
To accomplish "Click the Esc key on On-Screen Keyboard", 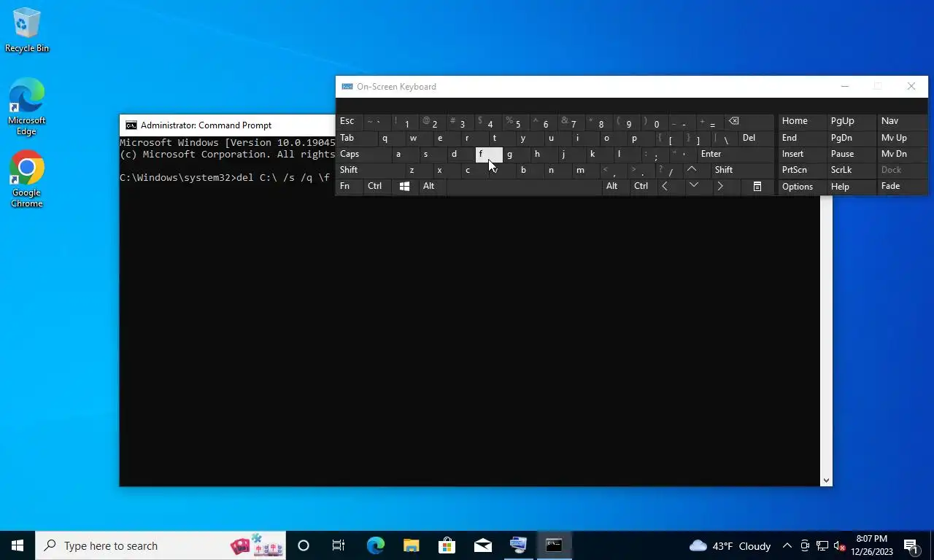I will [349, 122].
